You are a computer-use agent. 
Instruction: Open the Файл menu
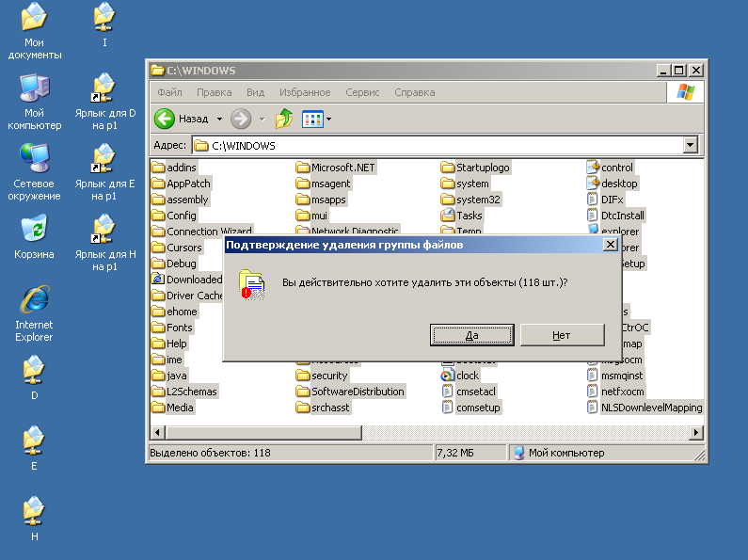(169, 92)
